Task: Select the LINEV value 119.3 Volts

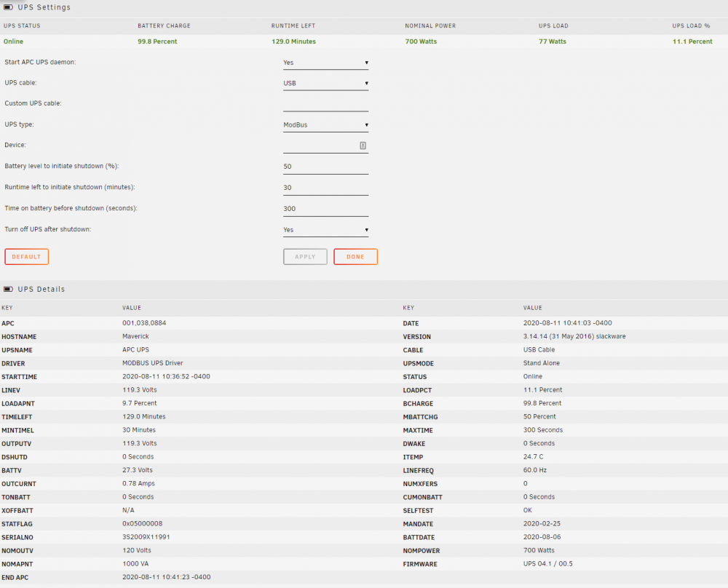Action: [140, 390]
